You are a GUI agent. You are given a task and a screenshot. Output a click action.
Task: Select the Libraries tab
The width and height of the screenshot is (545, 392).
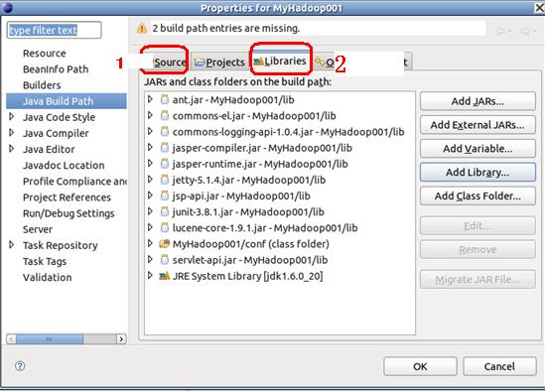point(280,62)
